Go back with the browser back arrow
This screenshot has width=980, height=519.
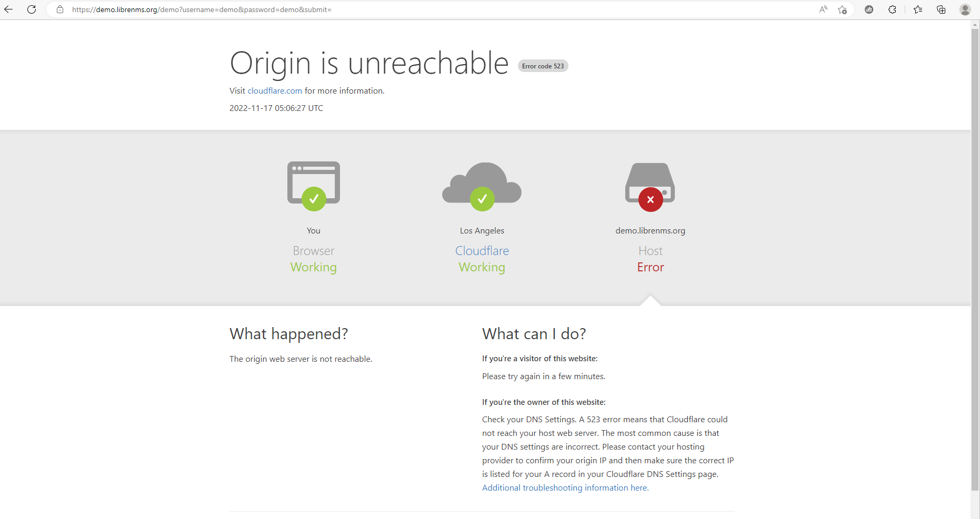[8, 9]
